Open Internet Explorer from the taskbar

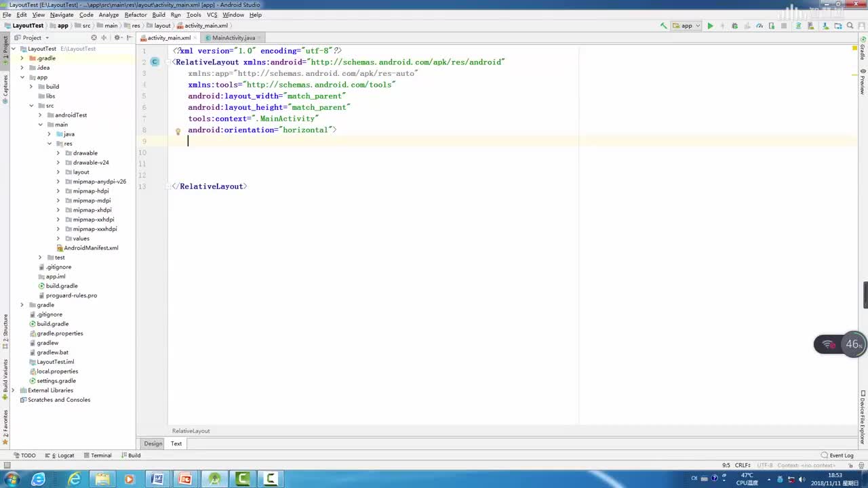click(74, 479)
